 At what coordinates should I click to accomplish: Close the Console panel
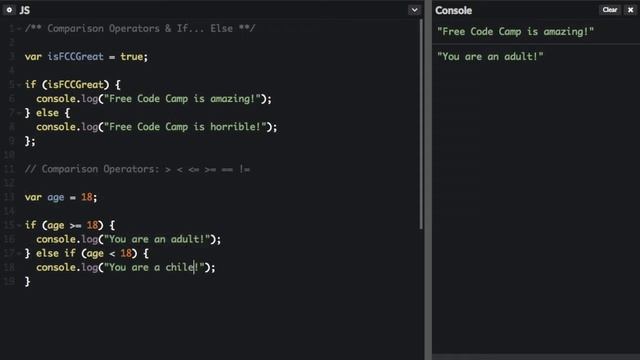point(631,10)
